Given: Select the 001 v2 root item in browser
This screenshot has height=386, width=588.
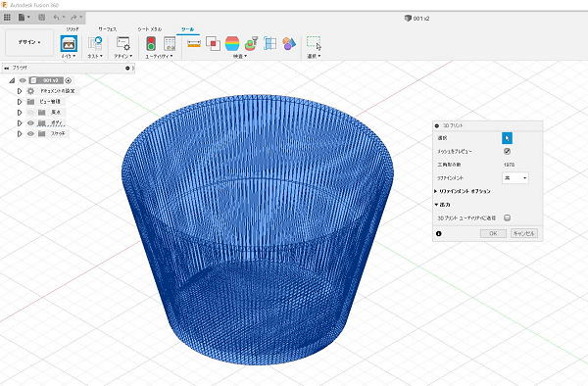Looking at the screenshot, I should click(50, 80).
